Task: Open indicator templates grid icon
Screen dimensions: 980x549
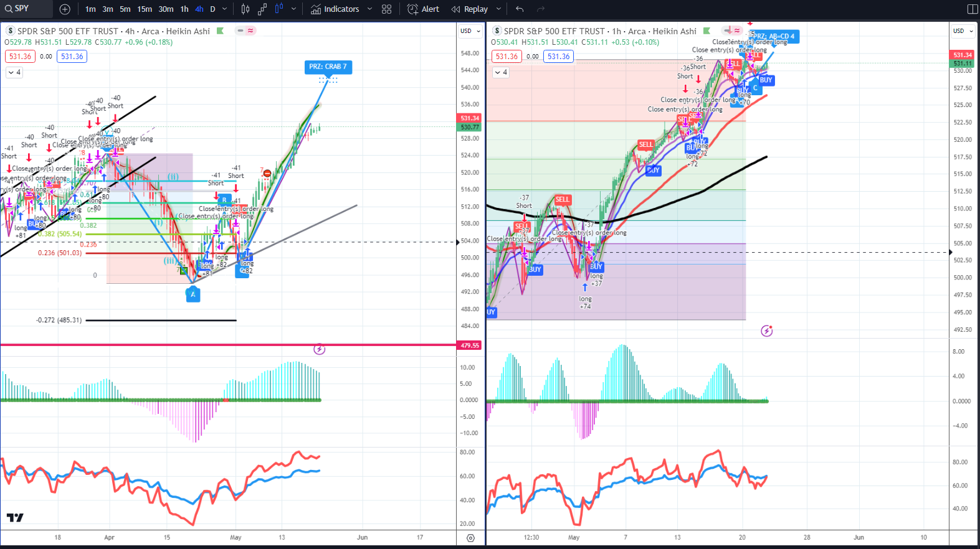Action: click(387, 9)
